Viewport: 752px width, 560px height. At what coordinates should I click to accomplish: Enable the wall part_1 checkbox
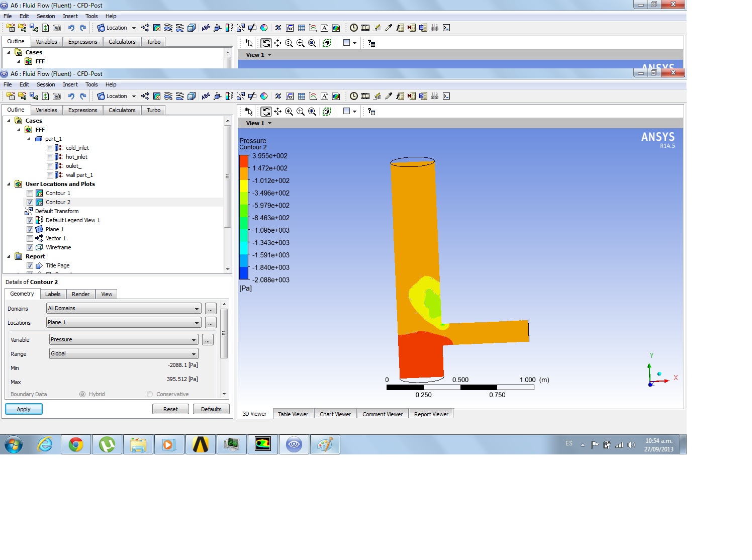pos(50,175)
